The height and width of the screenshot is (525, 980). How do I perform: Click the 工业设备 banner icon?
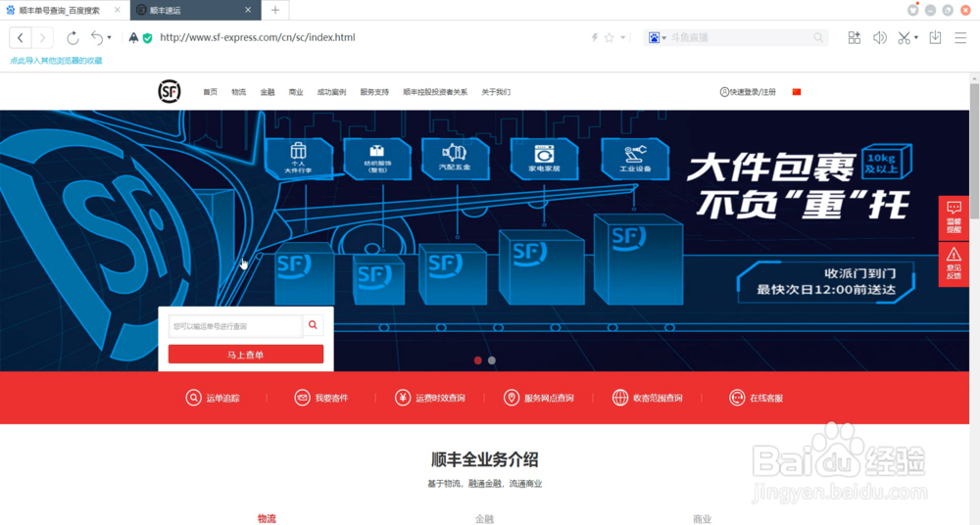[x=636, y=158]
